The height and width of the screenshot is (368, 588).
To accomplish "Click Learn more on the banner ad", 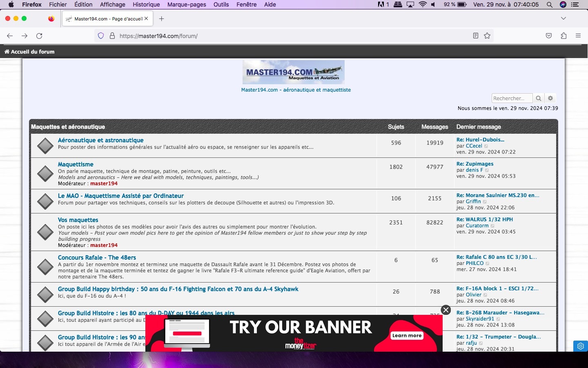I will (407, 336).
